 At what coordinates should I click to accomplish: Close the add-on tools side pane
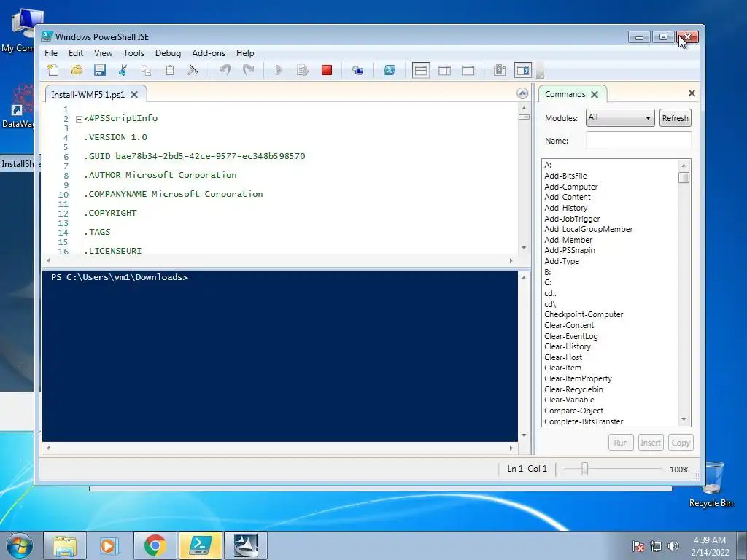(692, 93)
